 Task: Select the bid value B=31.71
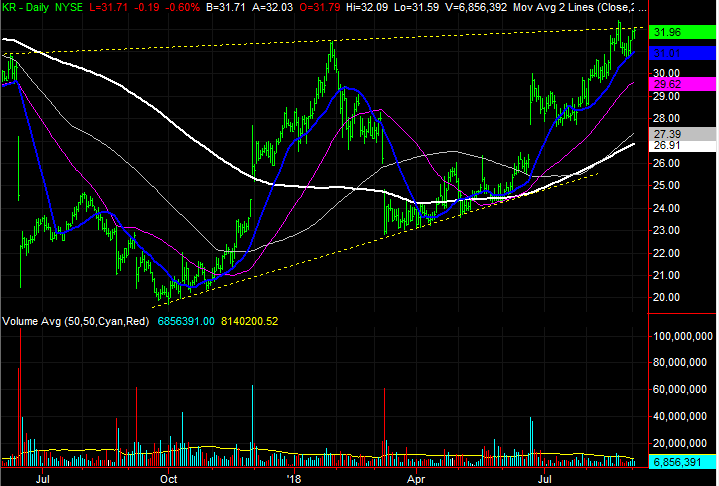pyautogui.click(x=226, y=7)
